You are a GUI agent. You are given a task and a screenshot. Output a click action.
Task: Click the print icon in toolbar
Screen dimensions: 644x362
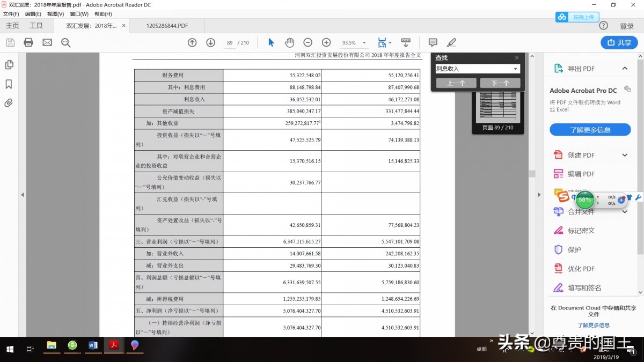pyautogui.click(x=28, y=42)
